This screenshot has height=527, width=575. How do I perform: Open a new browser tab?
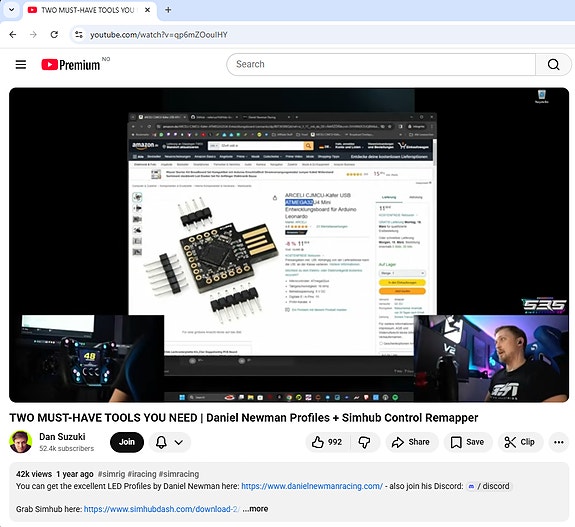click(x=168, y=10)
